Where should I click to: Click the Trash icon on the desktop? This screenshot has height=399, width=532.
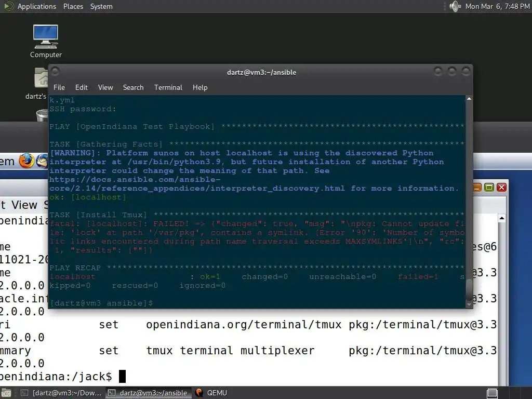42,115
